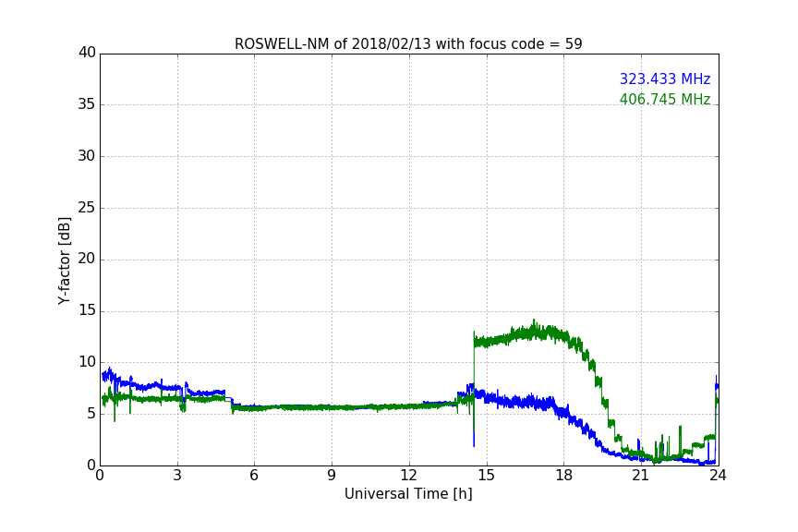Click the y-axis tick label 20
Screen dimensions: 798x532
[x=87, y=259]
